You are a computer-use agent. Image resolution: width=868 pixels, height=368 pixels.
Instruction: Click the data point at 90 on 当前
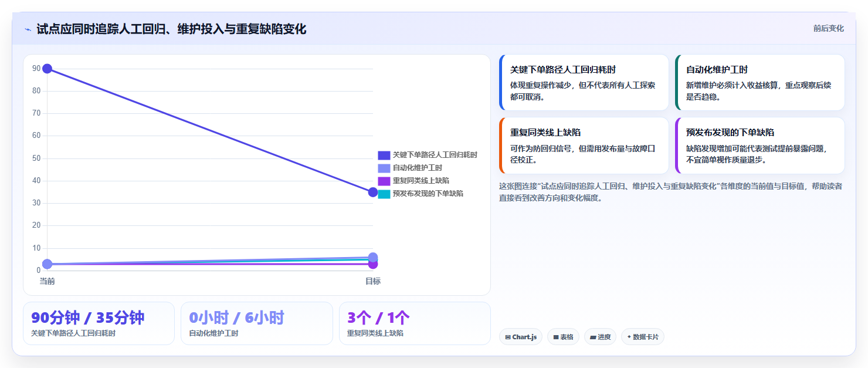[48, 69]
